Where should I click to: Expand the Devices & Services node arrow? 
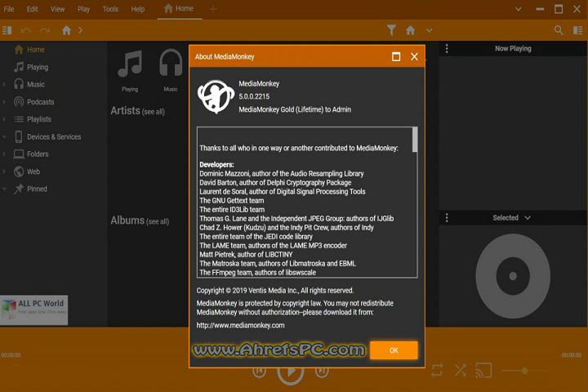point(4,136)
